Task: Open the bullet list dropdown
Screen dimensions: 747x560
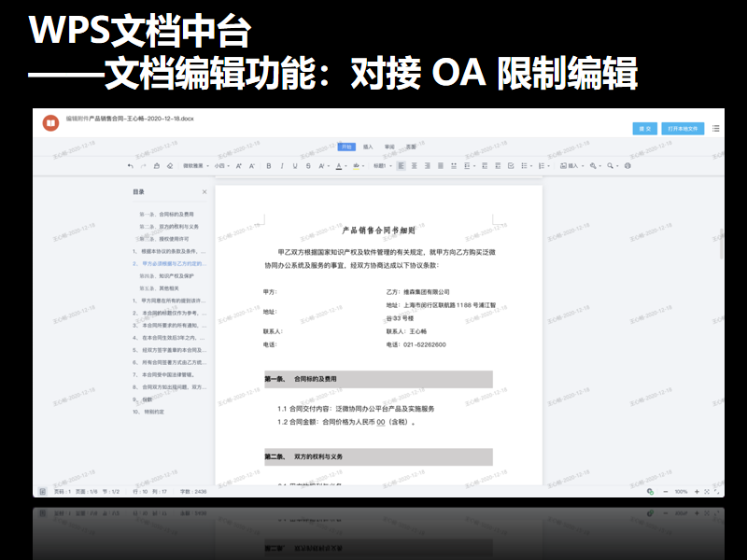Action: click(527, 166)
